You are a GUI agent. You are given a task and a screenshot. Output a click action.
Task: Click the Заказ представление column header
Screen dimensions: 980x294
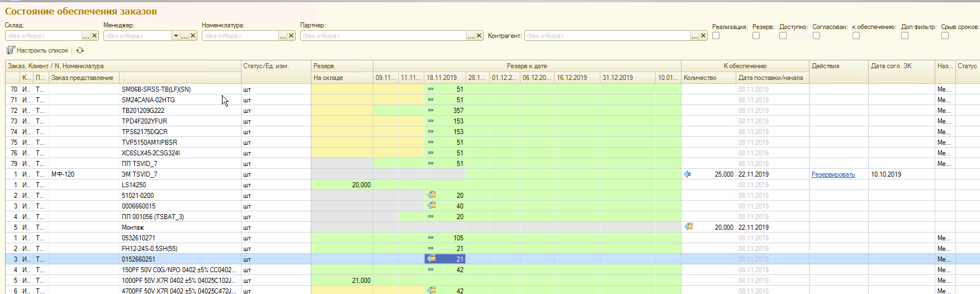pos(82,78)
